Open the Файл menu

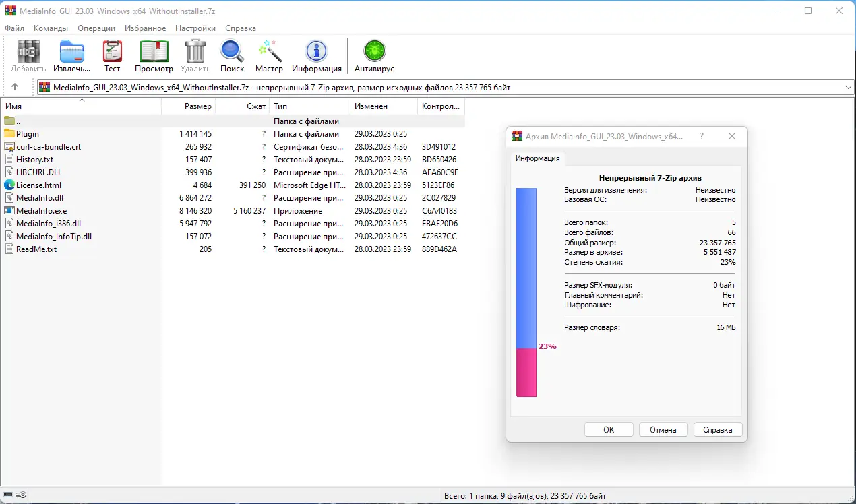tap(14, 28)
